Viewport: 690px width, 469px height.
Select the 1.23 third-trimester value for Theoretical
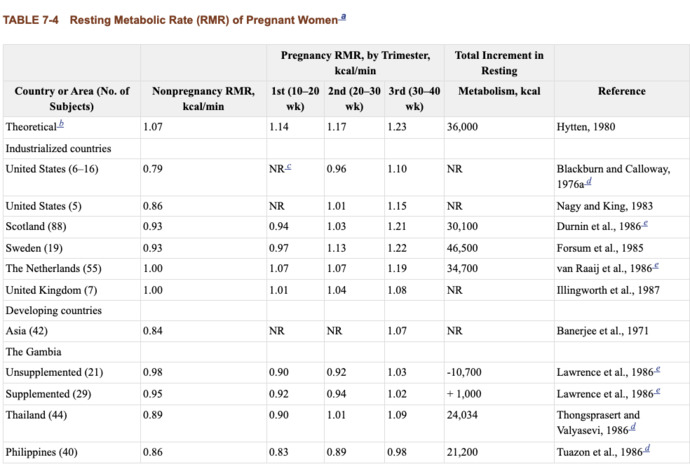pyautogui.click(x=397, y=127)
